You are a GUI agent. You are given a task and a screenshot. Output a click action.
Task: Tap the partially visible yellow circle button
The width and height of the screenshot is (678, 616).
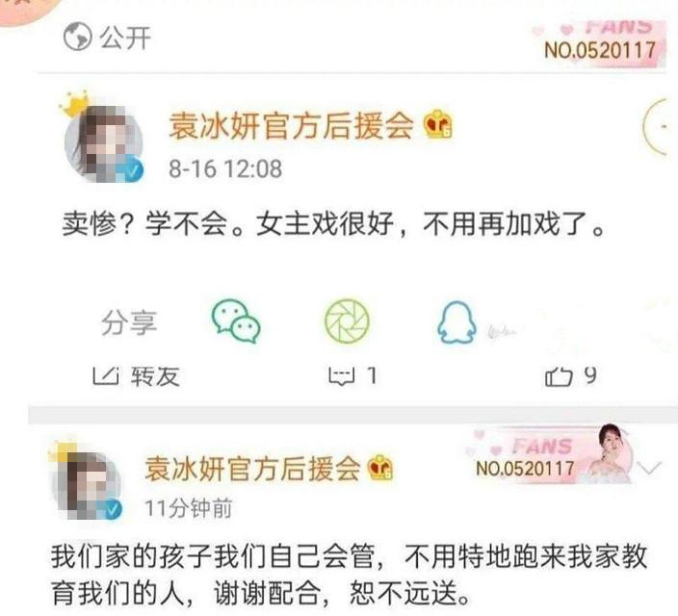click(x=661, y=126)
